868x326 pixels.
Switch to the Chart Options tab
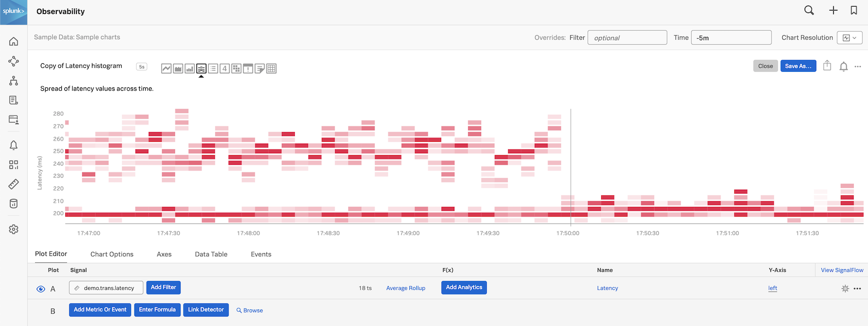[x=112, y=254]
